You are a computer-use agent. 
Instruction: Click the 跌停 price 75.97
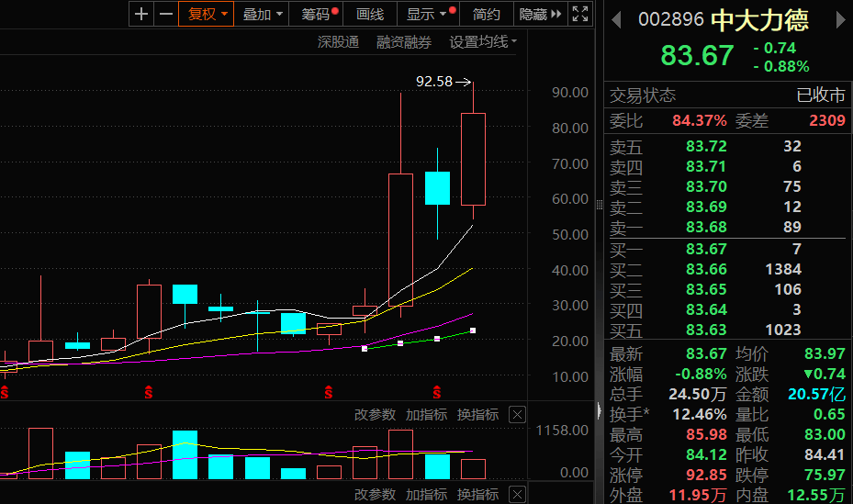[x=825, y=475]
